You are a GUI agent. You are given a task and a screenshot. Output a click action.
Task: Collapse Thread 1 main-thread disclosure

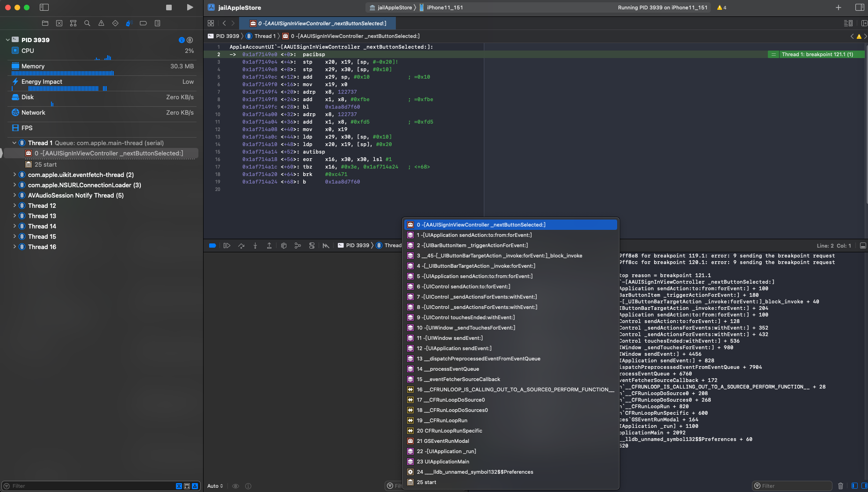pos(14,143)
